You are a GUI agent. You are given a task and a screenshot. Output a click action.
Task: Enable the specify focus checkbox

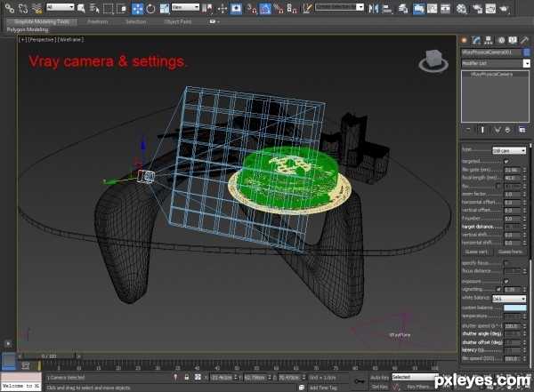506,263
